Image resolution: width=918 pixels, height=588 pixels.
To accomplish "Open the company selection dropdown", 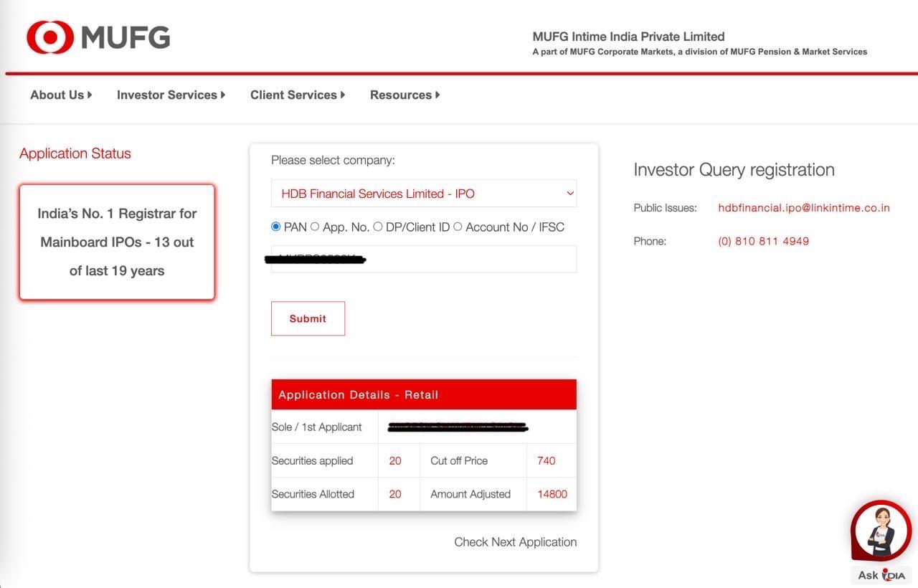I will pyautogui.click(x=423, y=193).
